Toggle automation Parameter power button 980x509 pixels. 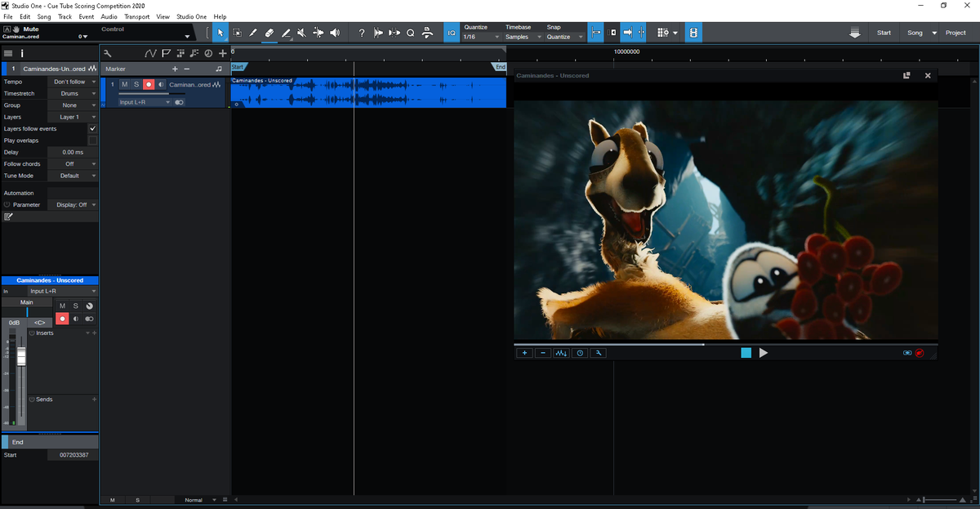(7, 205)
